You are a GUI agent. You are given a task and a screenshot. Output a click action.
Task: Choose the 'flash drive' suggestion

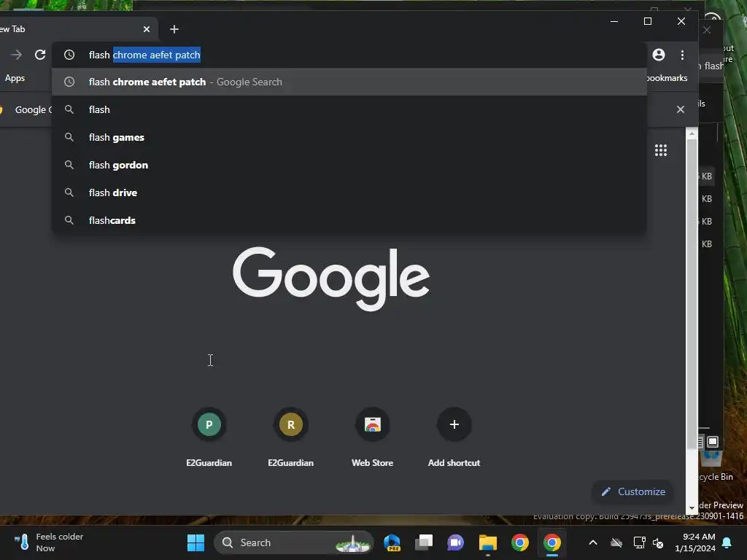point(349,192)
